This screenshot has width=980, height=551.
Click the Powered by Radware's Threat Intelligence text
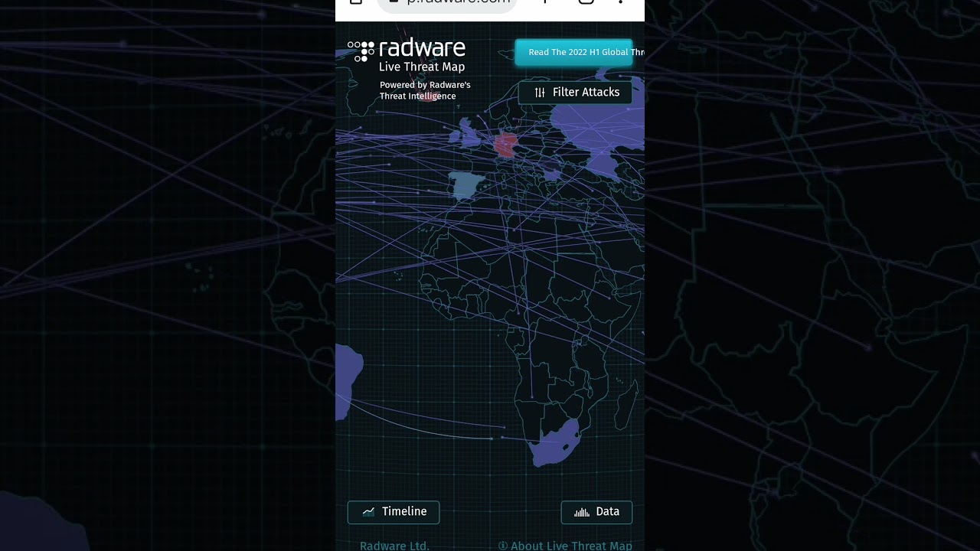click(x=425, y=90)
